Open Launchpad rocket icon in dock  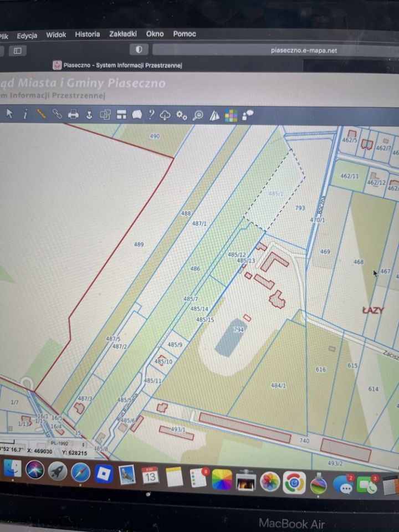click(x=58, y=472)
